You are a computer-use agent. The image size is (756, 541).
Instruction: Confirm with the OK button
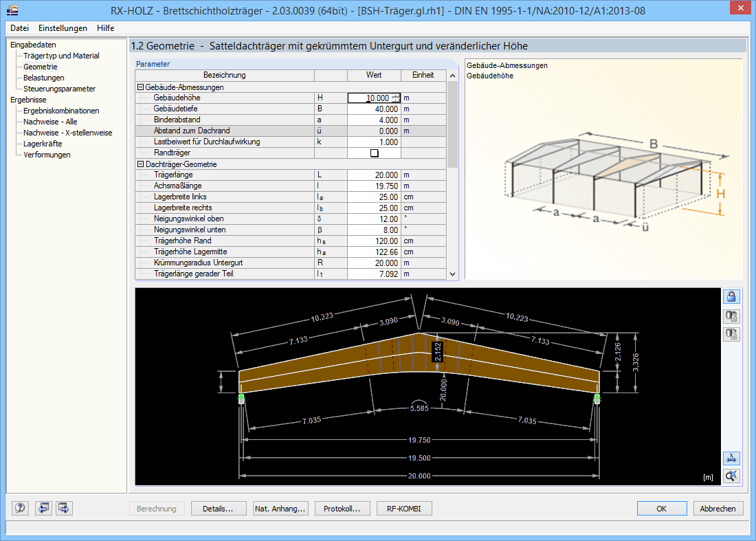(661, 509)
